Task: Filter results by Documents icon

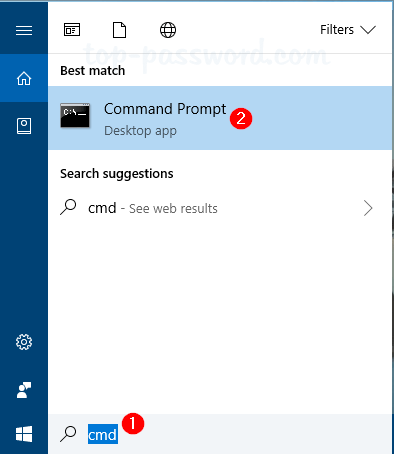Action: coord(119,30)
